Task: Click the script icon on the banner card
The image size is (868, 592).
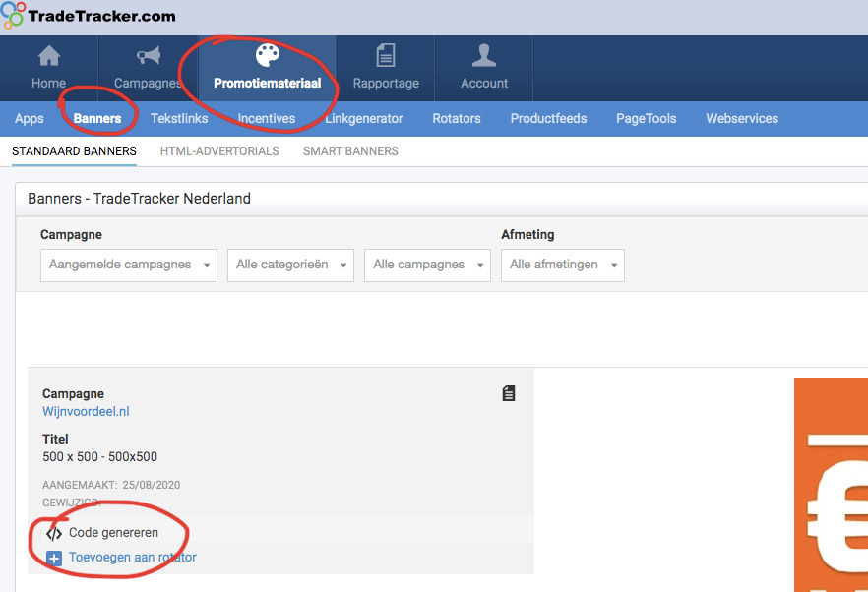Action: tap(508, 392)
